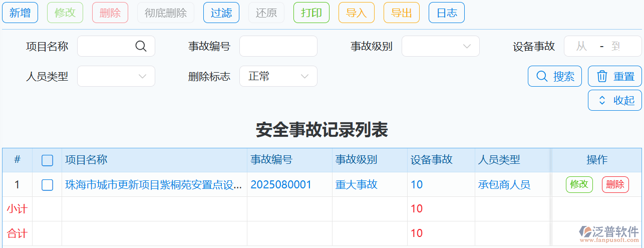Click the magnifier icon in 项目名称 field
Viewport: 644px width, 248px height.
[x=141, y=46]
